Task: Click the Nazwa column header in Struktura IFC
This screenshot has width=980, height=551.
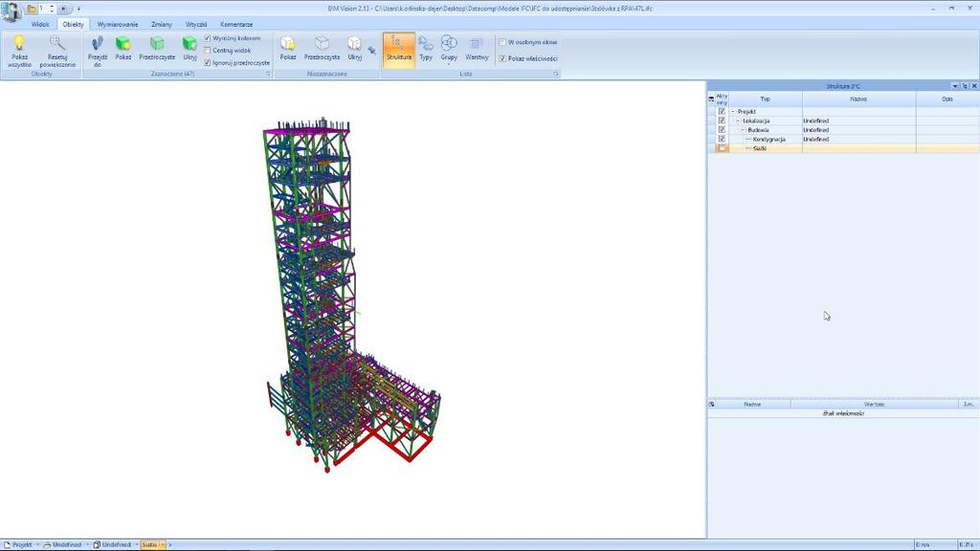Action: [x=858, y=99]
